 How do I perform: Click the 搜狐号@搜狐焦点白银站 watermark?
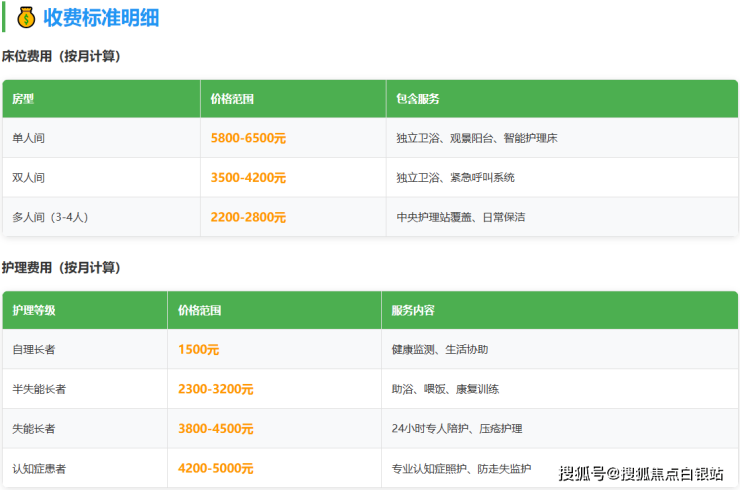(641, 473)
